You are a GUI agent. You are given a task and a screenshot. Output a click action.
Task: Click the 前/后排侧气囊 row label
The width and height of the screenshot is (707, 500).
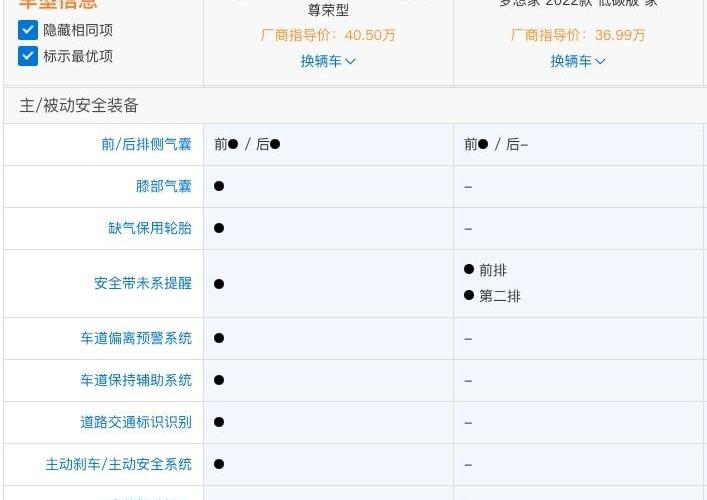click(146, 144)
